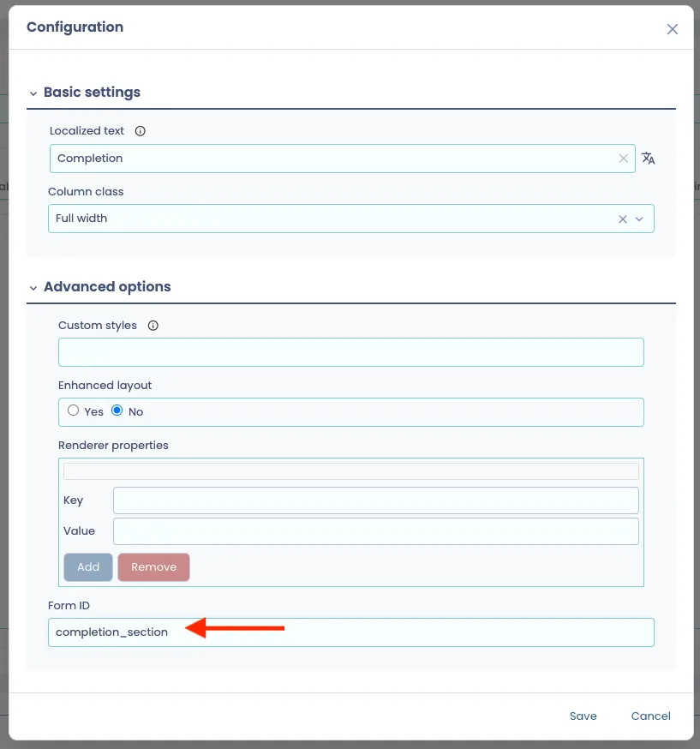Clear the Full width selection
Viewport: 700px width, 749px height.
(623, 219)
